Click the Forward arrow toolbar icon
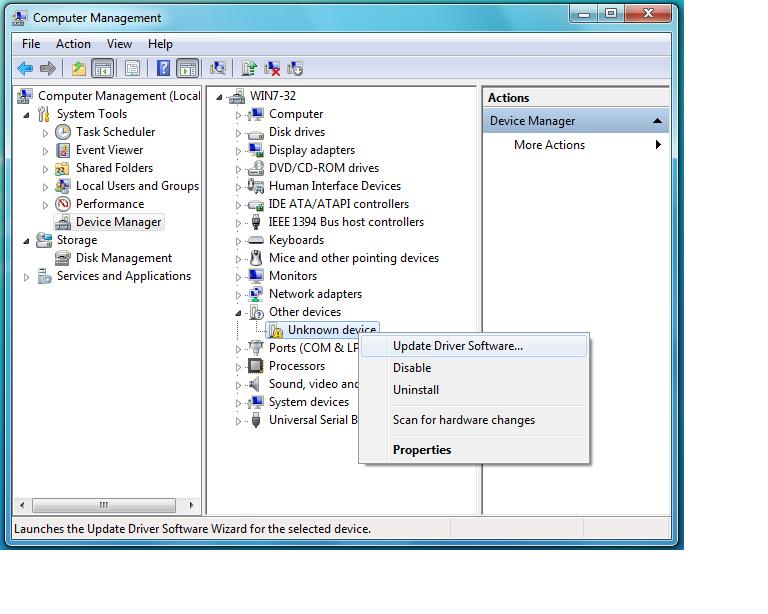This screenshot has height=614, width=768. tap(48, 68)
